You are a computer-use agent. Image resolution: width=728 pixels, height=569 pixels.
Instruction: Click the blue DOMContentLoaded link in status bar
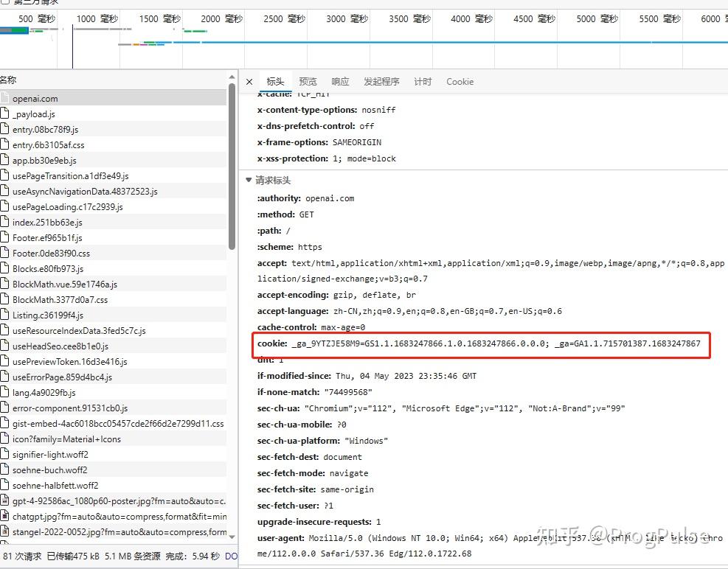coord(231,556)
